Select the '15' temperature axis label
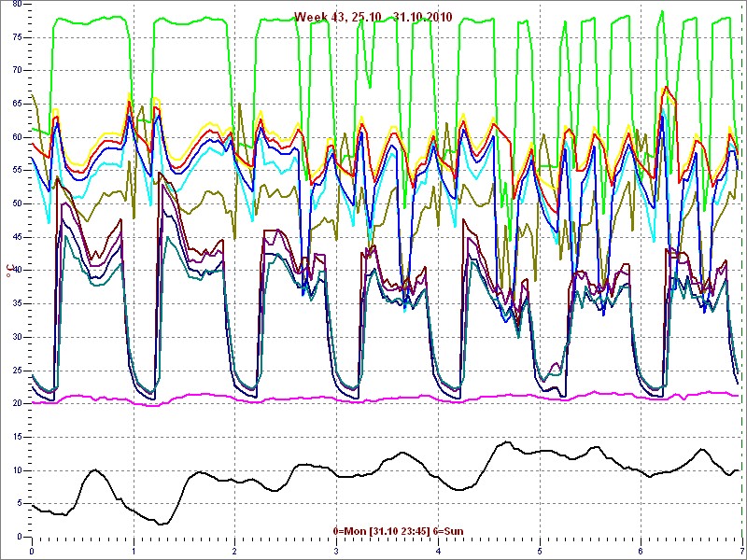The width and height of the screenshot is (747, 560). click(16, 437)
